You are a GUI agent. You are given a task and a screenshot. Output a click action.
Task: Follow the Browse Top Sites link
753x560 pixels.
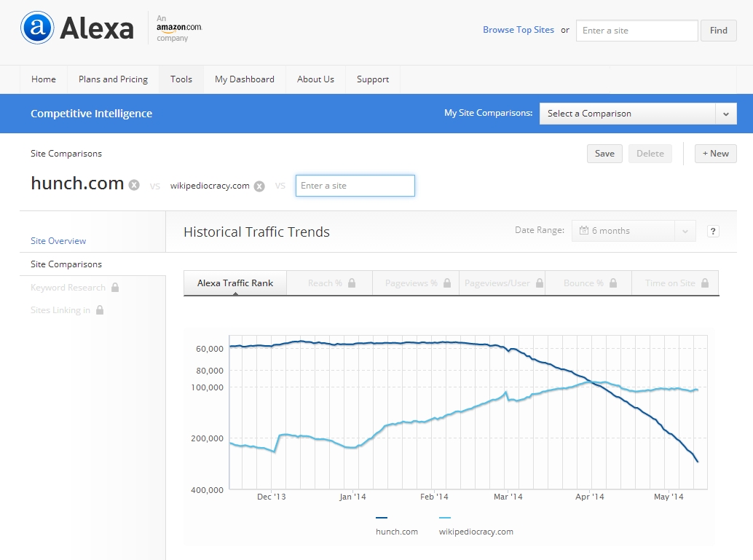(x=518, y=30)
